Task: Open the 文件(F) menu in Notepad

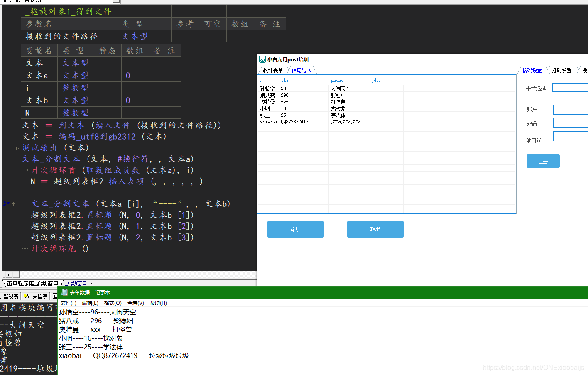Action: [x=69, y=303]
